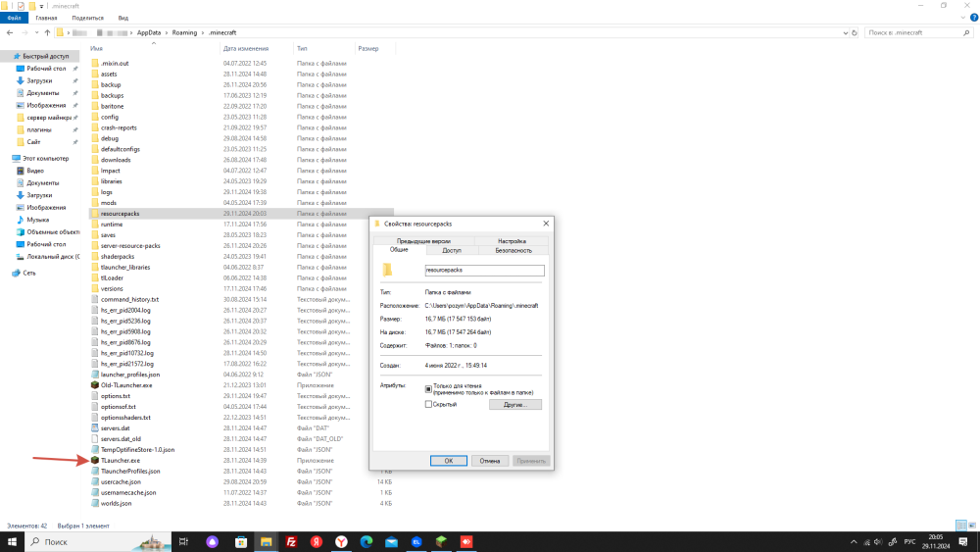The width and height of the screenshot is (980, 552).
Task: Open FileZilla from the taskbar
Action: 291,541
